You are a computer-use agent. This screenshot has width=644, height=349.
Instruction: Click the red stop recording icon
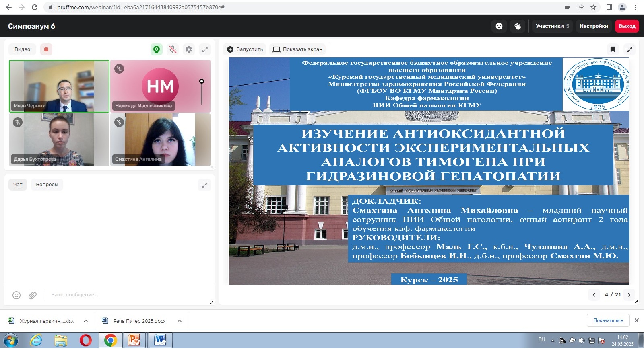click(46, 49)
